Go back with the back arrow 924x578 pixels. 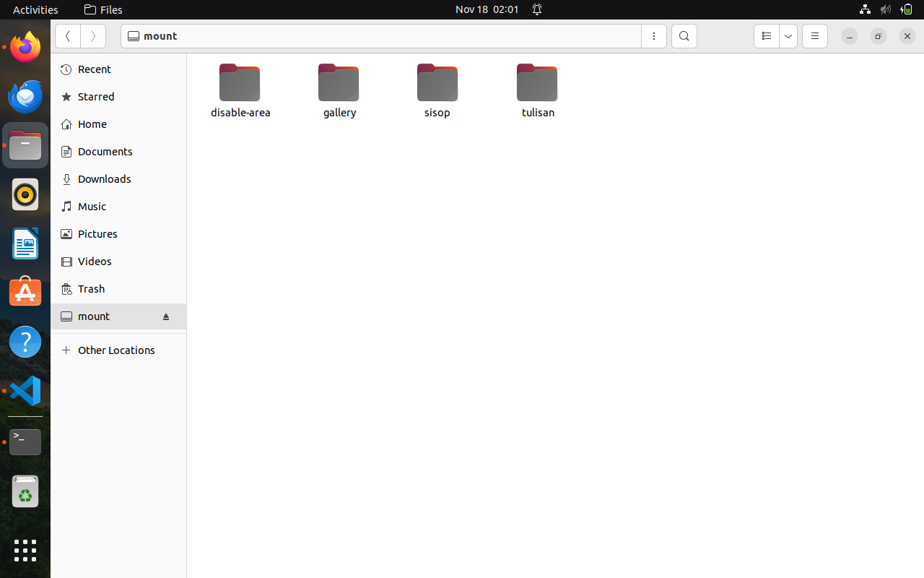click(x=68, y=36)
